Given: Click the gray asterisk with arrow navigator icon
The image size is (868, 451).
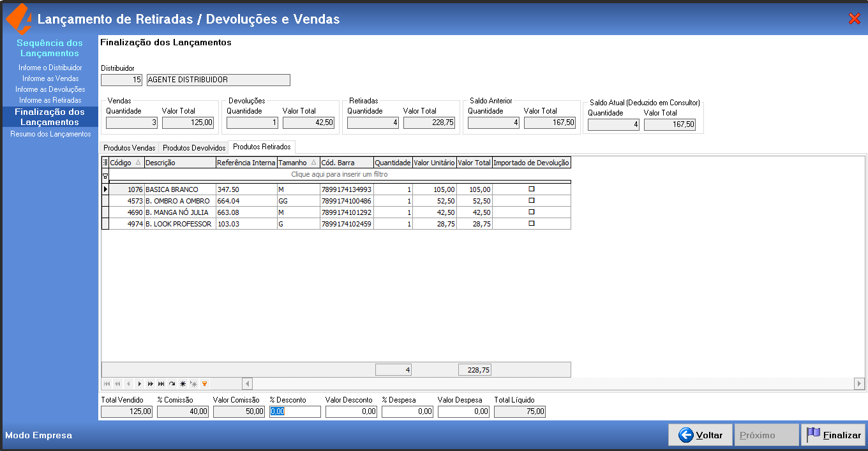Looking at the screenshot, I should (193, 383).
